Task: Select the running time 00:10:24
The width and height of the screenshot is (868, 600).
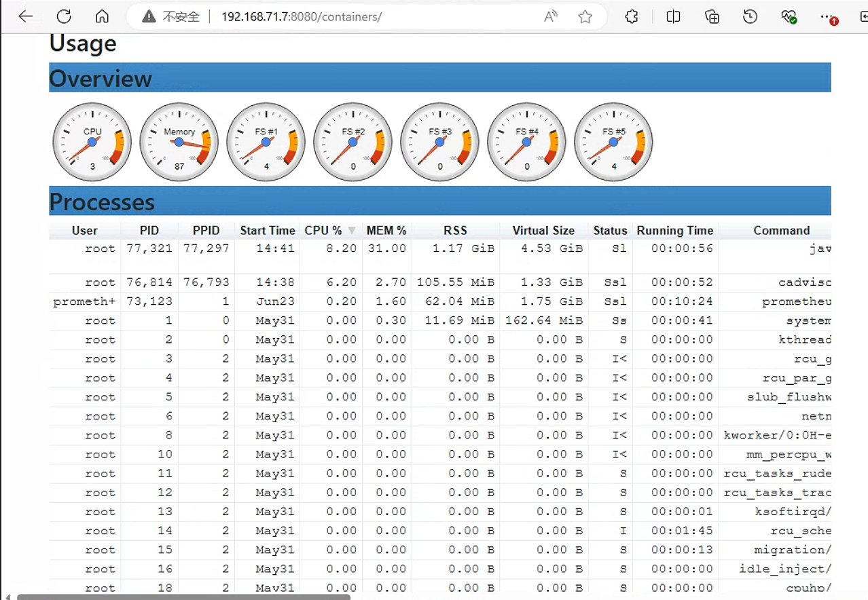Action: point(682,301)
